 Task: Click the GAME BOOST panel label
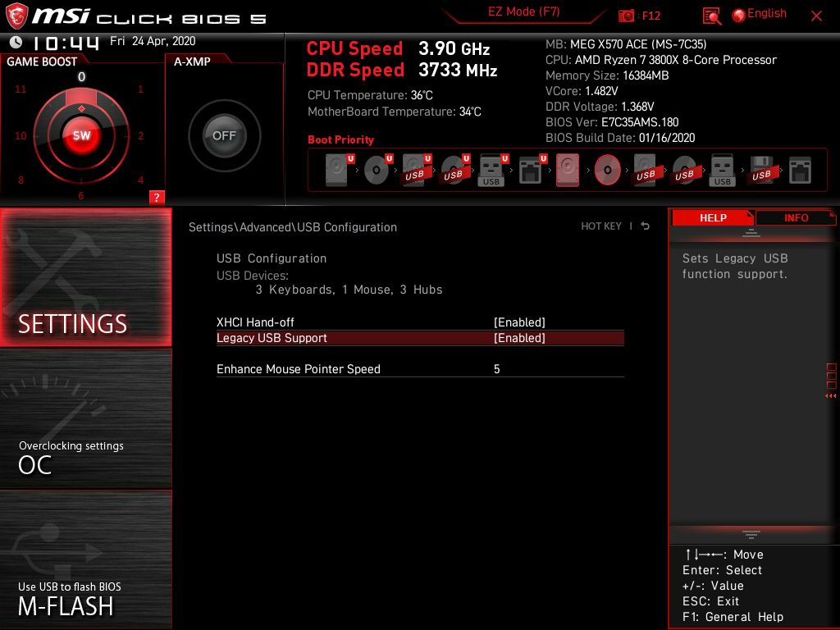[42, 62]
